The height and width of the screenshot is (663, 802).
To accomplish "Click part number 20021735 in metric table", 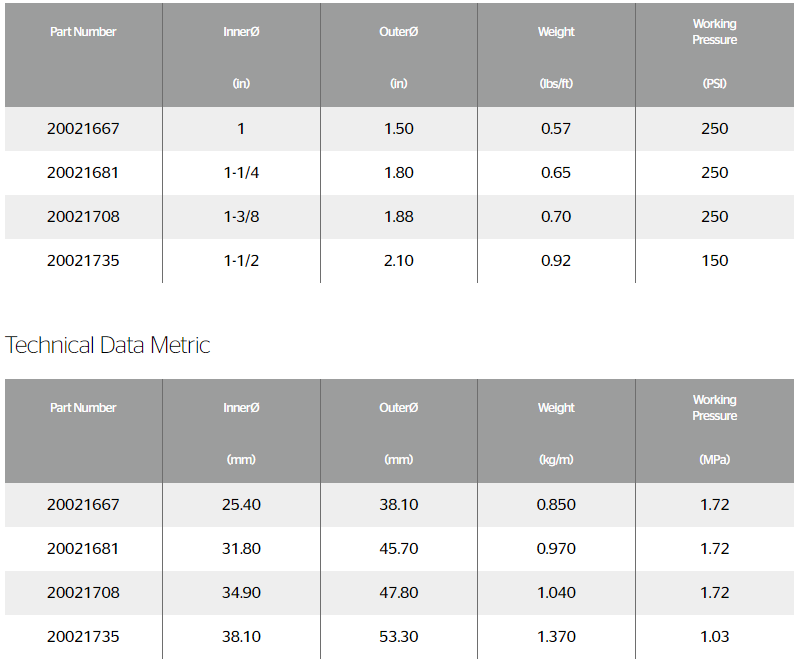I will click(83, 636).
